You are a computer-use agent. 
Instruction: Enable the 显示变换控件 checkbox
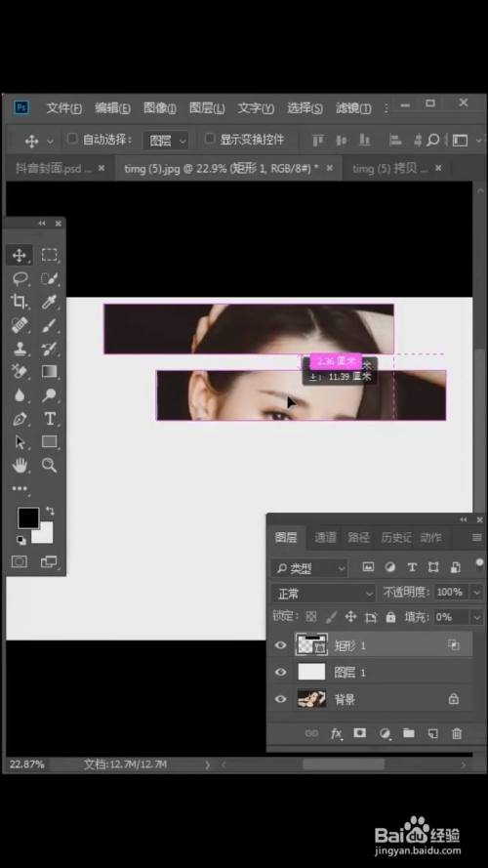point(209,139)
